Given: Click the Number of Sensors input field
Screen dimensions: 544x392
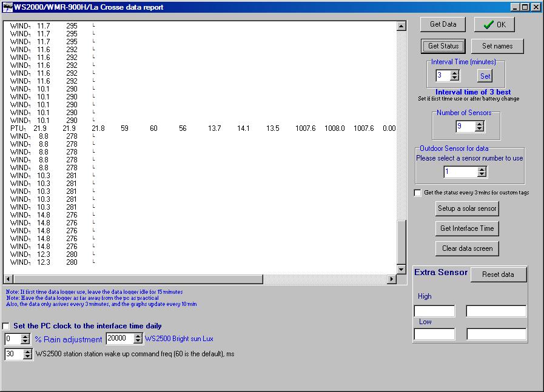Looking at the screenshot, I should [x=466, y=126].
